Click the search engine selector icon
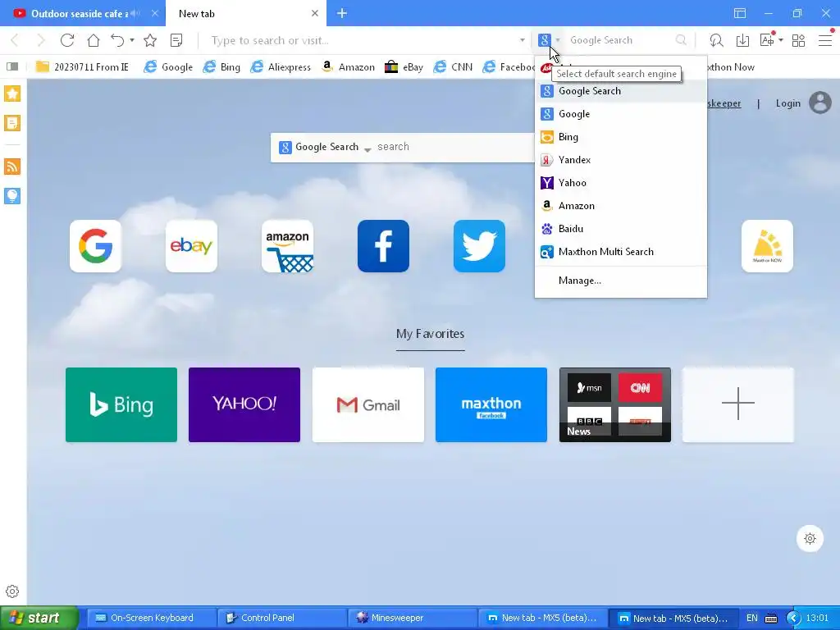Image resolution: width=840 pixels, height=630 pixels. [545, 40]
